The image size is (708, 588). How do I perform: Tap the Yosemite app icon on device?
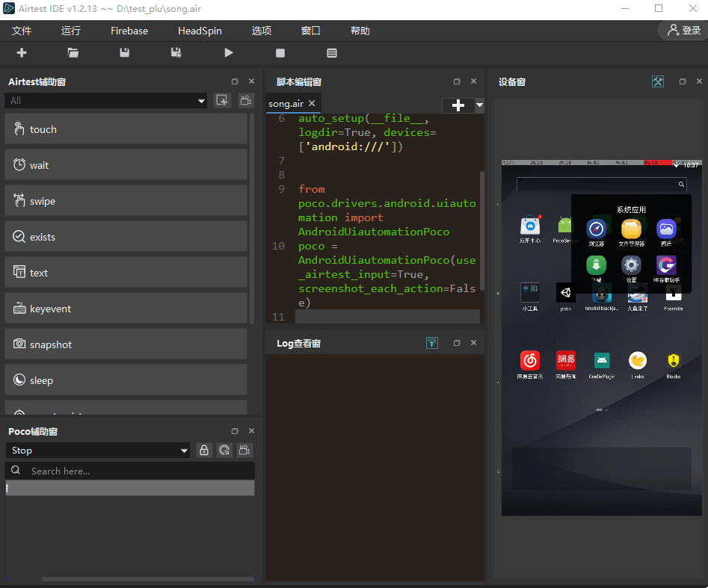pyautogui.click(x=673, y=294)
